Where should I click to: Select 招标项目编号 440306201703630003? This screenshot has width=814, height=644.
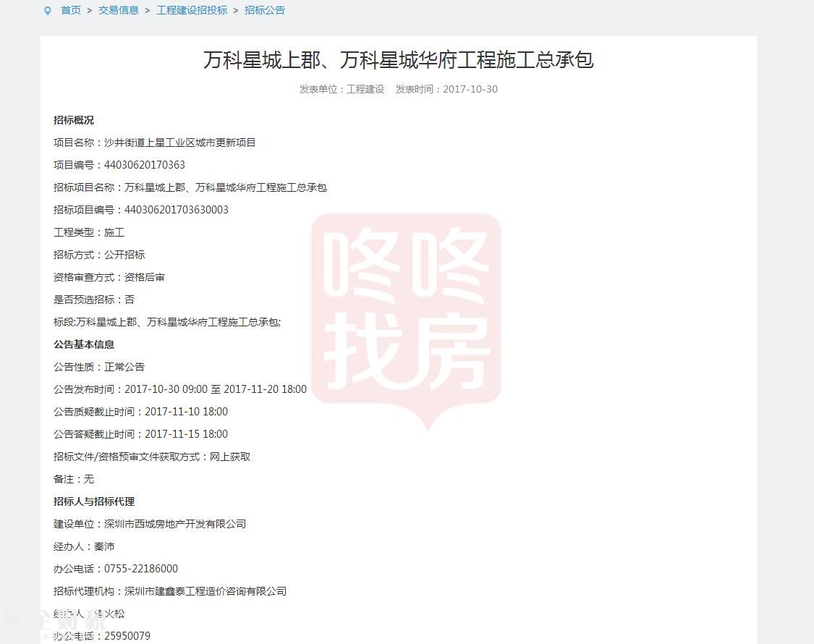click(141, 210)
